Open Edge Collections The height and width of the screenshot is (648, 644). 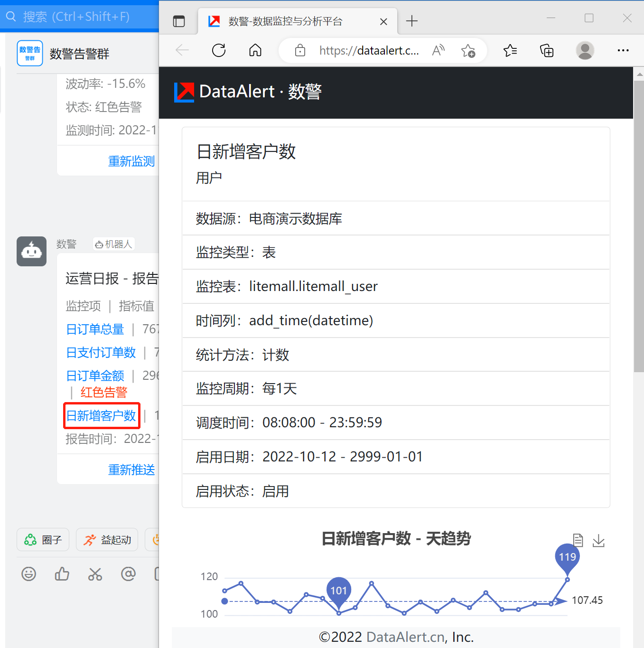pos(546,50)
